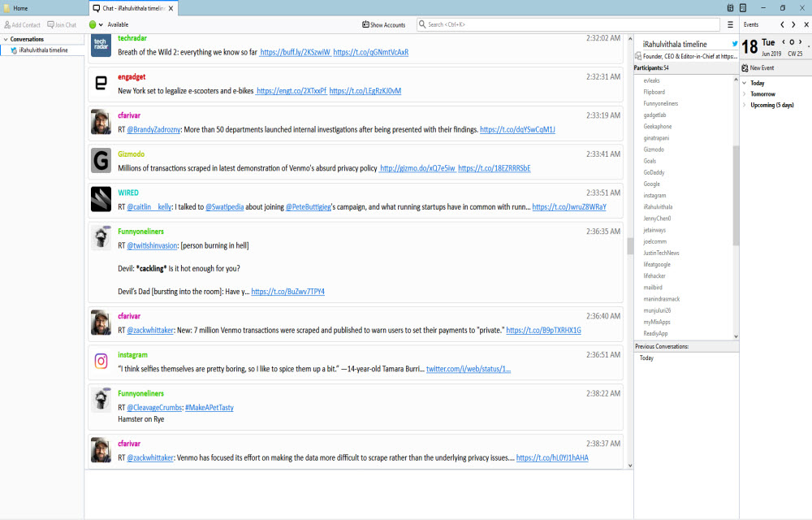Open the Calendar tab icon
The width and height of the screenshot is (812, 520).
click(730, 8)
